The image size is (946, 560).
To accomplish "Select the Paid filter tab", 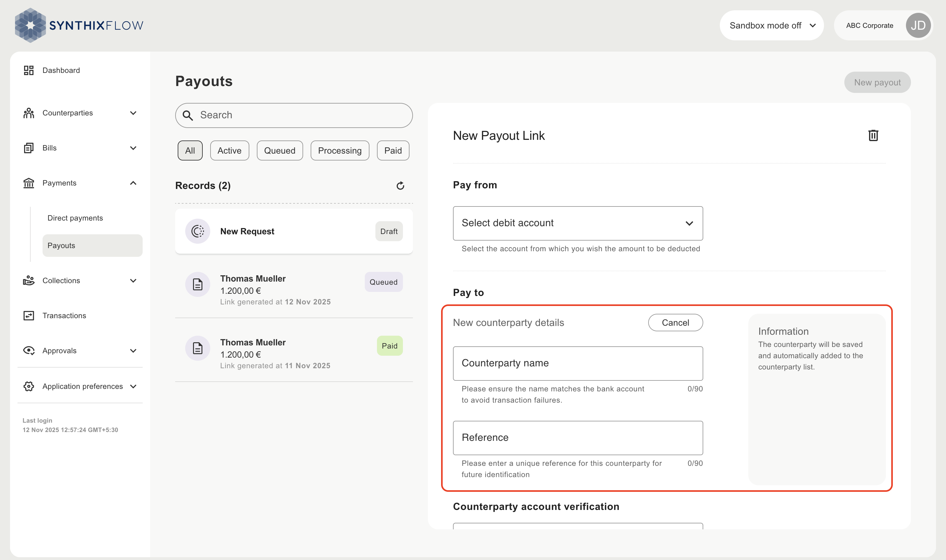I will pyautogui.click(x=393, y=150).
